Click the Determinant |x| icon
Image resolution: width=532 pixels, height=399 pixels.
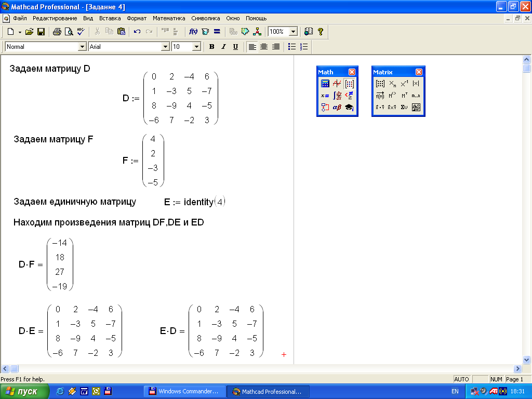click(416, 84)
